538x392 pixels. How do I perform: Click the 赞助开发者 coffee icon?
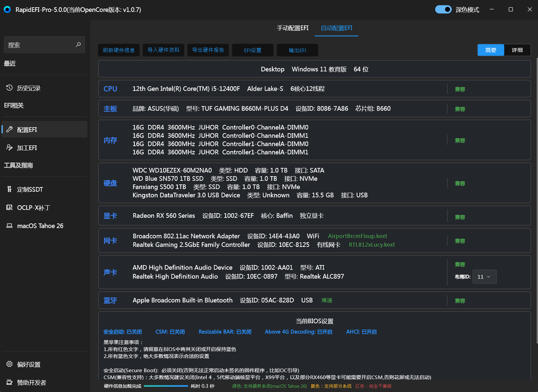pyautogui.click(x=9, y=382)
